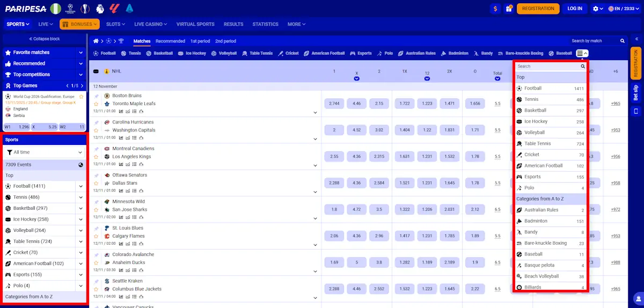Click the trophy icon in breadcrumb
644x308 pixels.
pyautogui.click(x=121, y=41)
